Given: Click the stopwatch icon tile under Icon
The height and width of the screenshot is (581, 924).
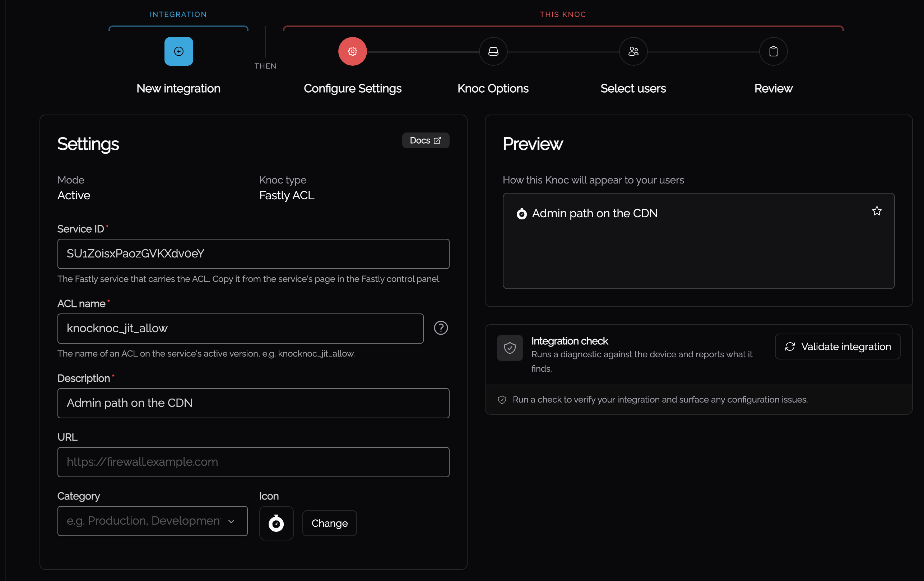Looking at the screenshot, I should point(276,523).
